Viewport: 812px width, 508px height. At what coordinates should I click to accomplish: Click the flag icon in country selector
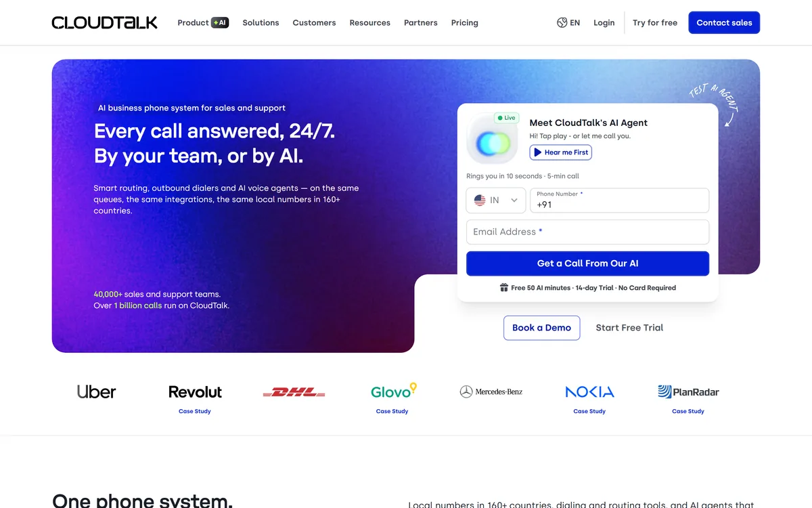(x=480, y=200)
